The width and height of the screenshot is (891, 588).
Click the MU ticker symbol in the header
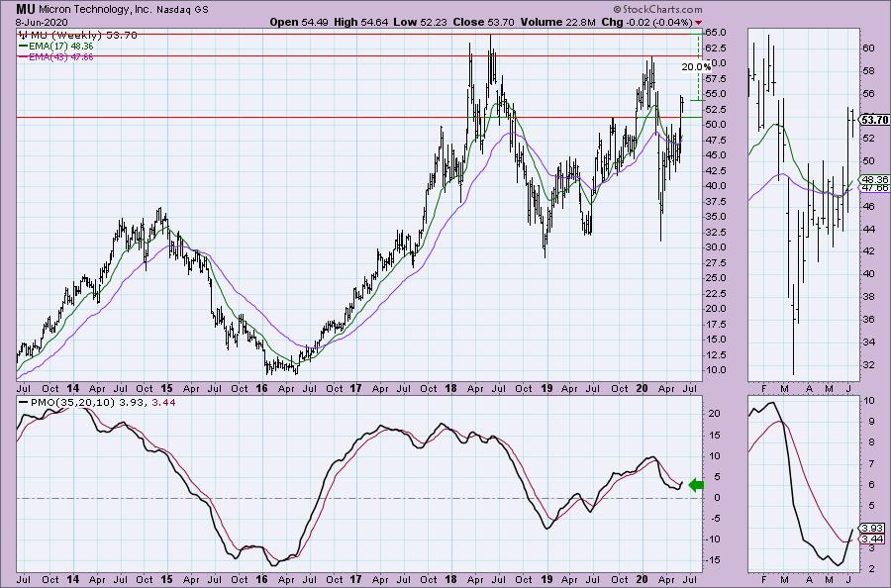24,9
